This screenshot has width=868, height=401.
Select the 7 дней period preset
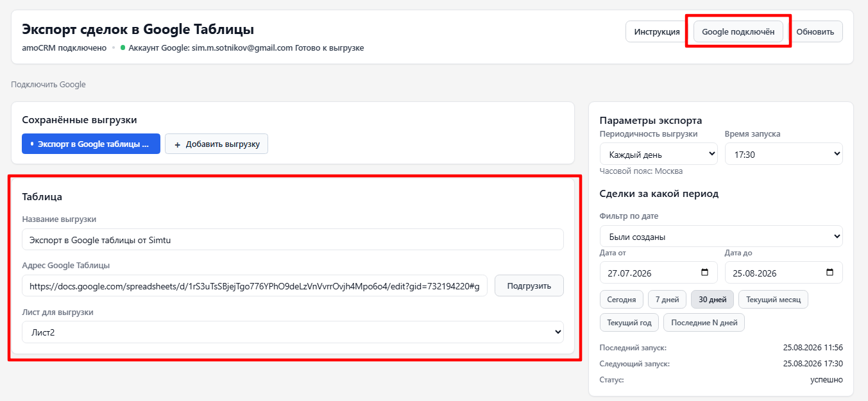click(x=667, y=300)
